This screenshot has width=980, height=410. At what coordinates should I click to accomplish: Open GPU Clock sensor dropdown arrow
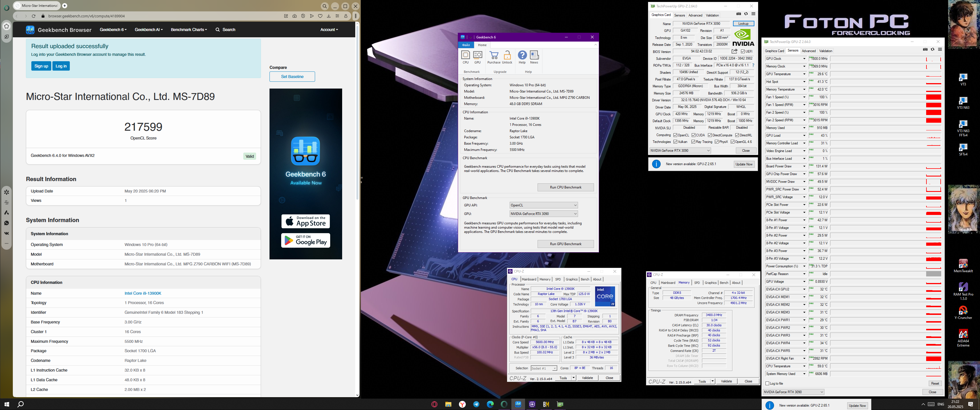(804, 59)
